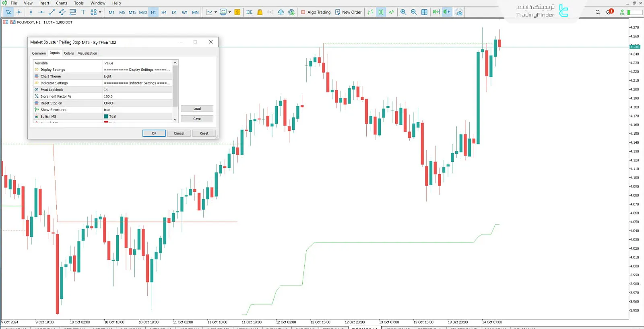Image resolution: width=644 pixels, height=329 pixels.
Task: Open the Charts menu
Action: click(62, 3)
